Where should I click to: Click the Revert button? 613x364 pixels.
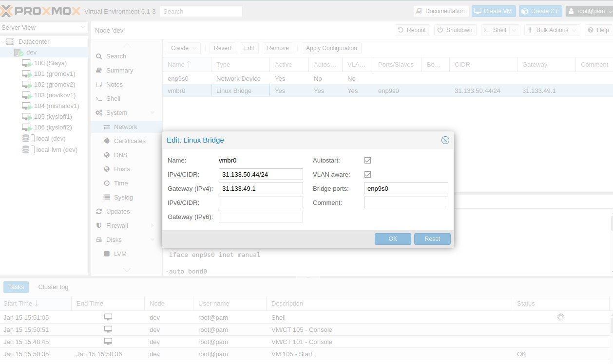(222, 48)
